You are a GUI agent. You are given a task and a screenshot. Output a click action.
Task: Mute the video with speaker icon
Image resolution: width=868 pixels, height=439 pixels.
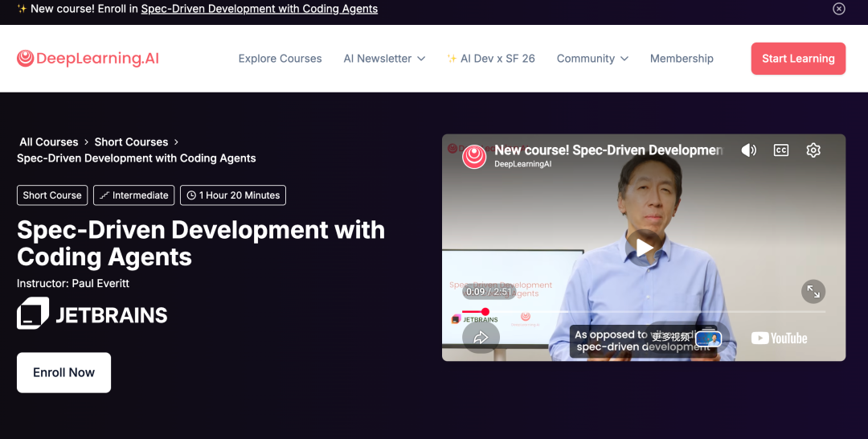point(748,150)
